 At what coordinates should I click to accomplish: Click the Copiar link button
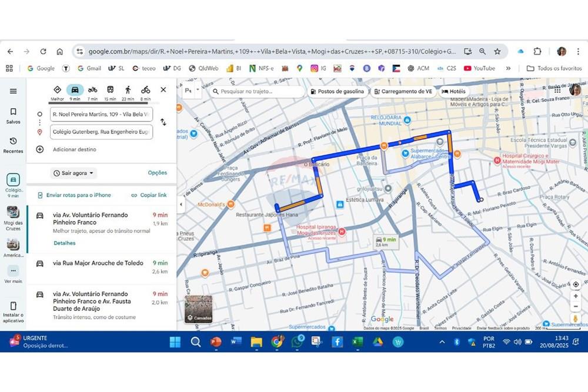(149, 195)
